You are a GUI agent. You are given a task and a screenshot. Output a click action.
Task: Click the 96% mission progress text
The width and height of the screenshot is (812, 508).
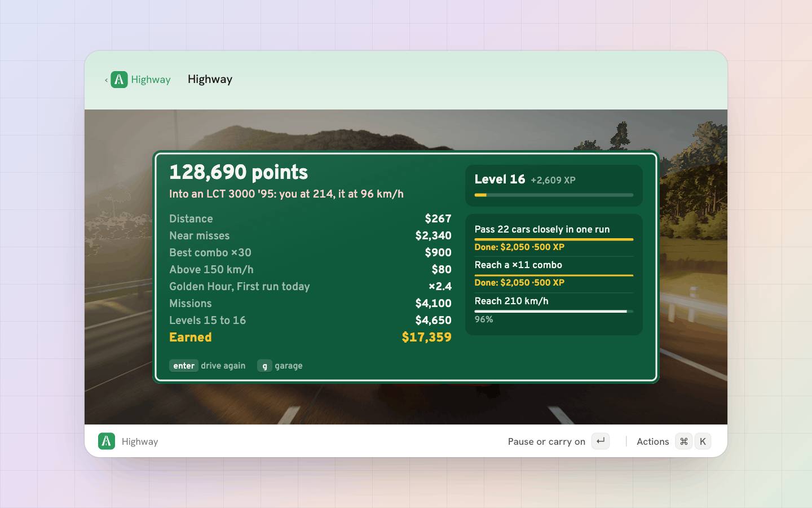484,319
